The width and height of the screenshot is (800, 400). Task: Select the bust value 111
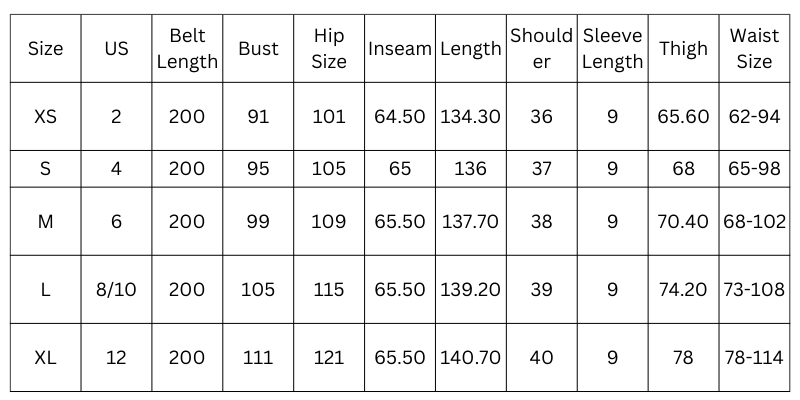tap(258, 358)
